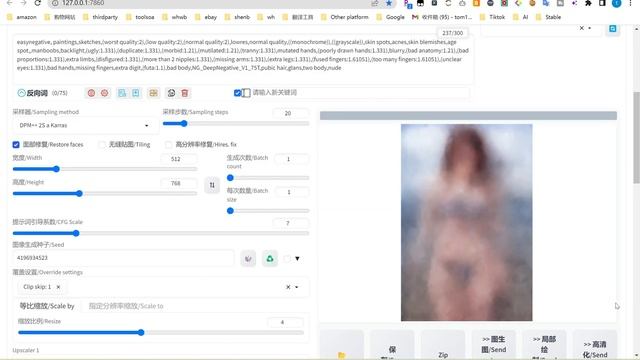Collapse the negative prompt section arrow icon
The height and width of the screenshot is (360, 640).
click(21, 93)
